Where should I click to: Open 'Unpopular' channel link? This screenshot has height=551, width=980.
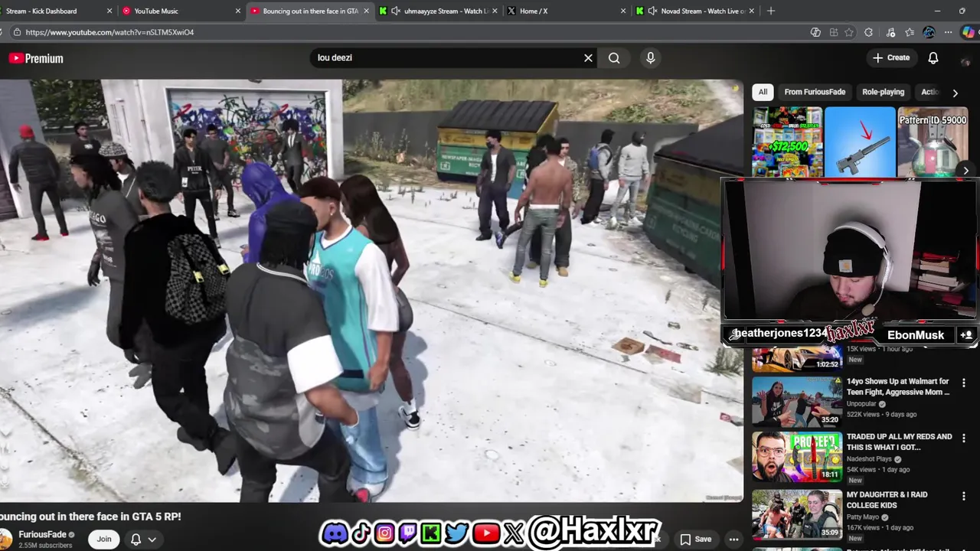pyautogui.click(x=861, y=403)
